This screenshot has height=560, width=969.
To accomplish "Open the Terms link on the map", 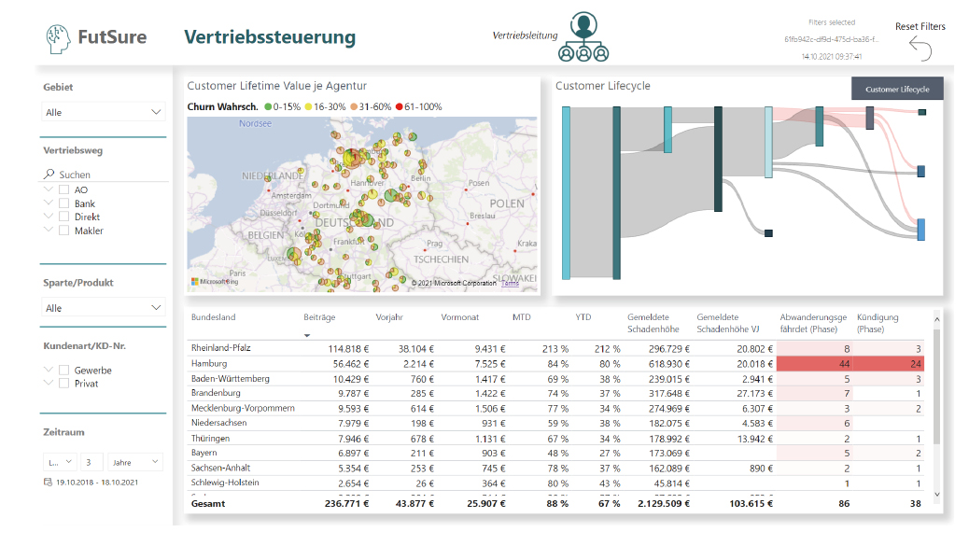I will 510,284.
